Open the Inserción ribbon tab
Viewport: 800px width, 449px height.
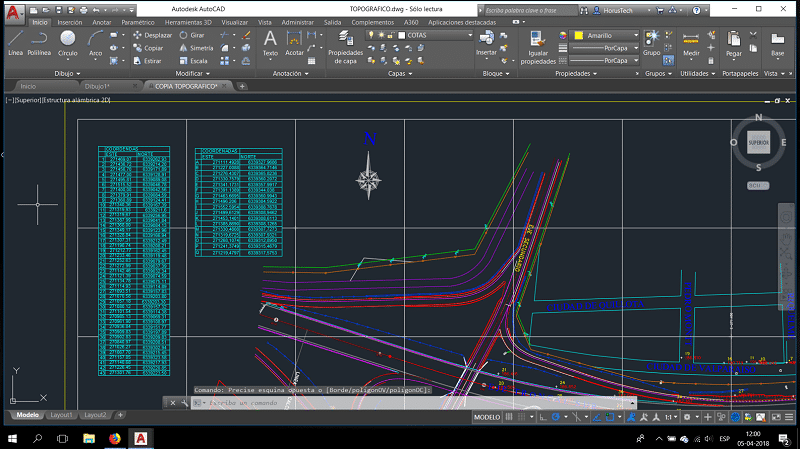69,22
